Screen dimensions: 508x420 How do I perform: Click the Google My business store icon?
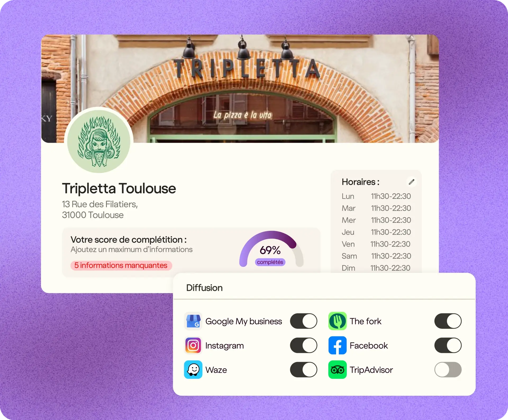point(193,321)
